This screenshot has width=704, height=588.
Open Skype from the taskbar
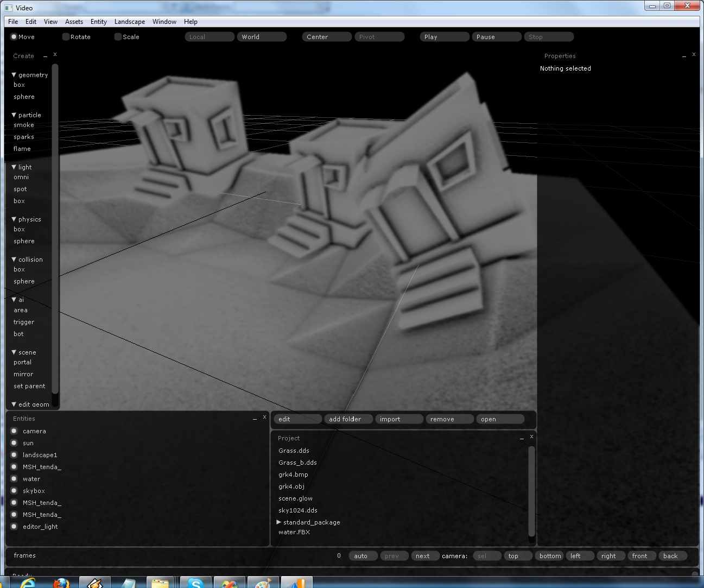pos(195,583)
